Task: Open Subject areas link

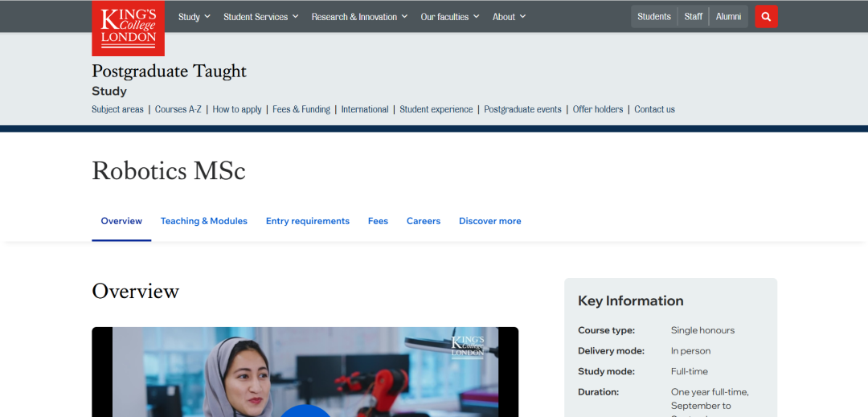Action: [x=117, y=109]
